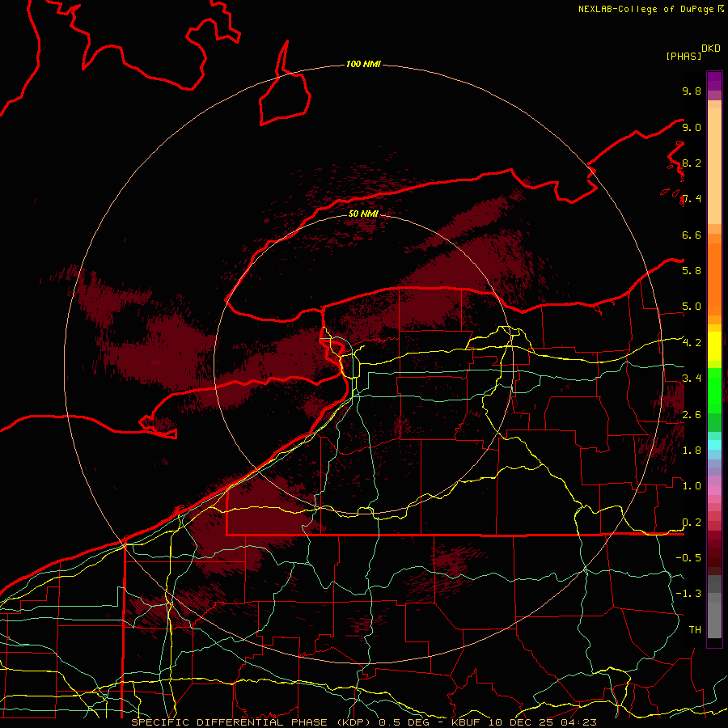Click the 3.4 value on color scale
The height and width of the screenshot is (728, 728).
692,379
